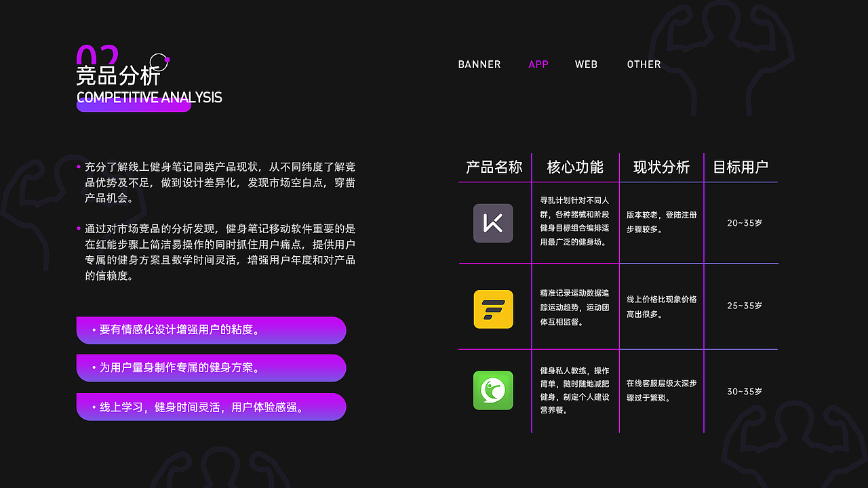The image size is (868, 488).
Task: Click the 产品名称 column header
Action: coord(494,167)
